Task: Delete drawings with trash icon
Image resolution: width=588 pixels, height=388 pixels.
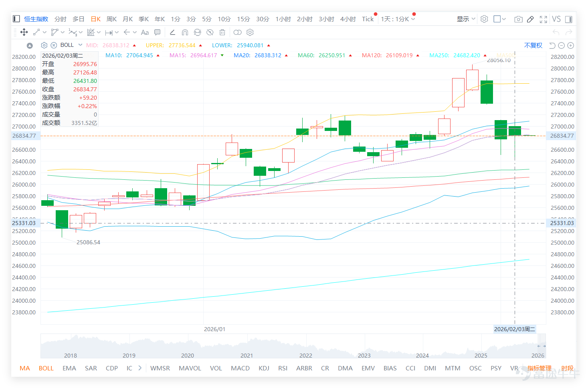Action: [x=222, y=32]
